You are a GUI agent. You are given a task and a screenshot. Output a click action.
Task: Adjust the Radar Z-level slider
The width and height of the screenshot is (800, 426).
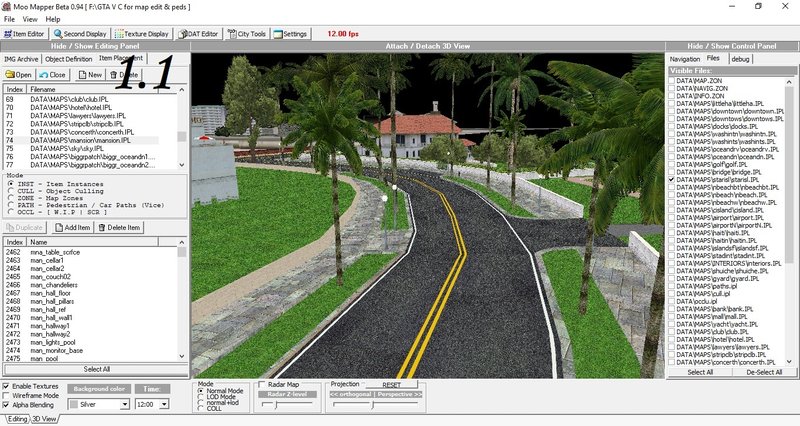[x=276, y=405]
